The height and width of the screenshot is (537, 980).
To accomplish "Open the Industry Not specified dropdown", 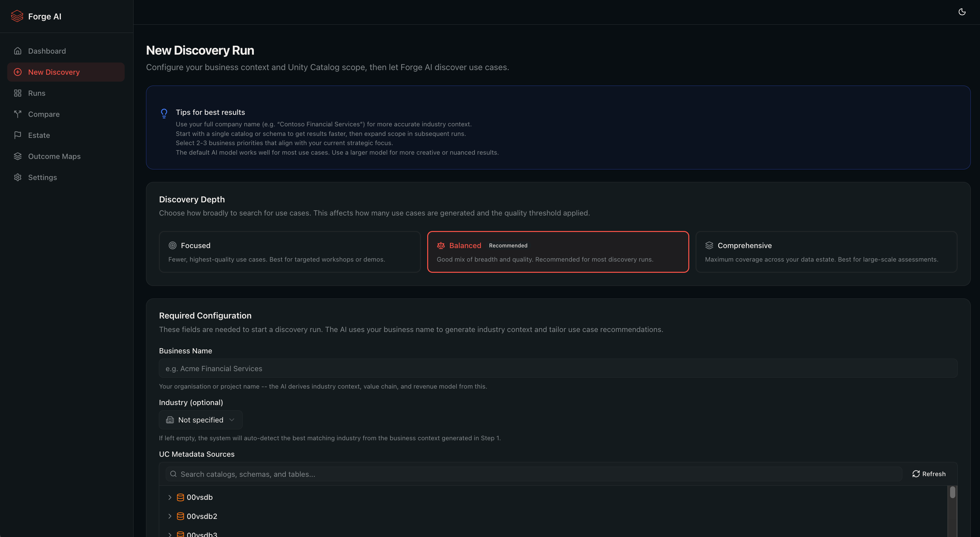I will tap(201, 420).
